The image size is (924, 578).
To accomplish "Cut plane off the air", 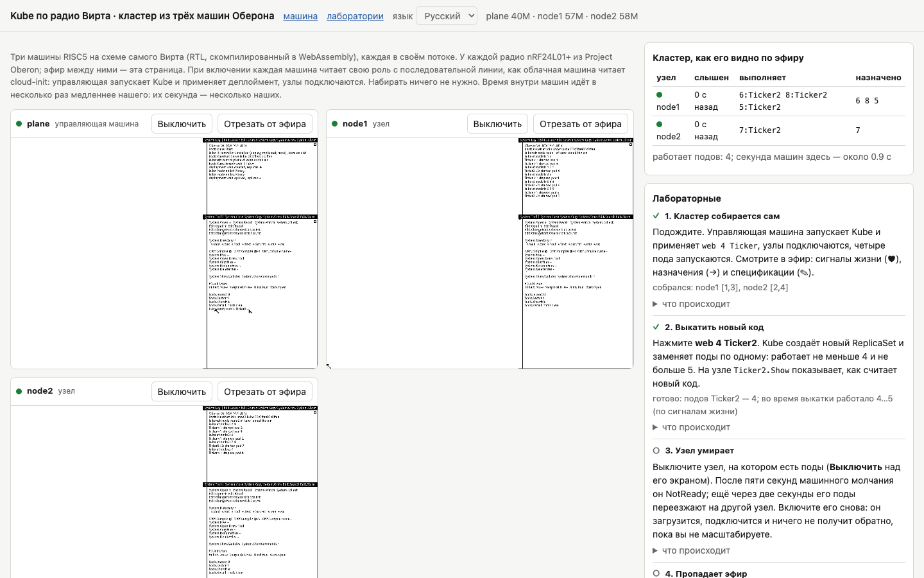I will pos(265,124).
